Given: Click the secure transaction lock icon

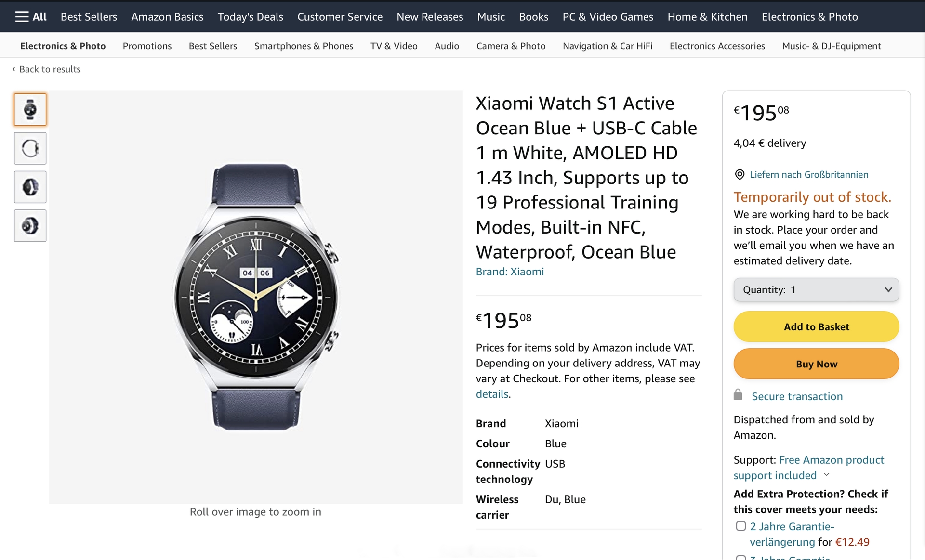Looking at the screenshot, I should tap(738, 395).
